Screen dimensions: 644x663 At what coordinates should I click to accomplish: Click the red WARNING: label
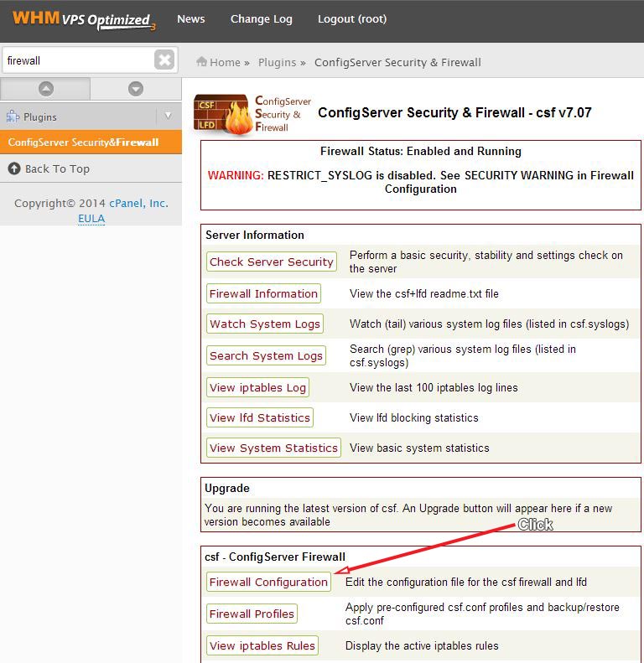click(x=236, y=175)
